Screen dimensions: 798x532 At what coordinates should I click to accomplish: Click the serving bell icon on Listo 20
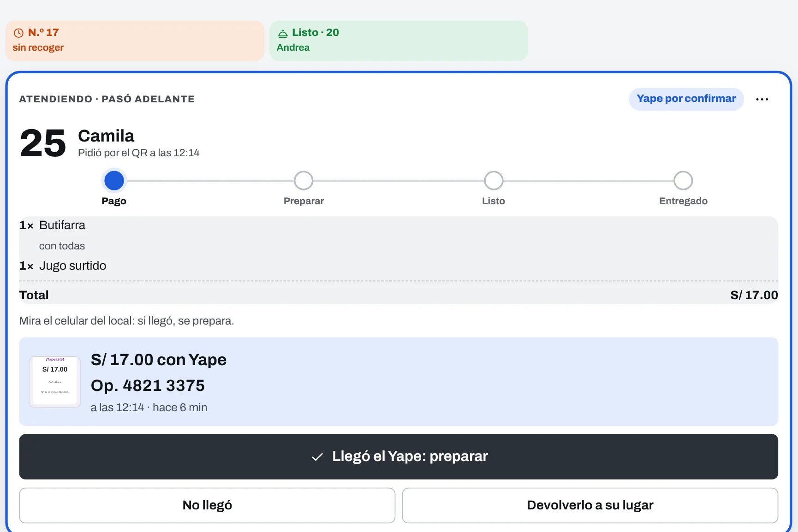[283, 33]
